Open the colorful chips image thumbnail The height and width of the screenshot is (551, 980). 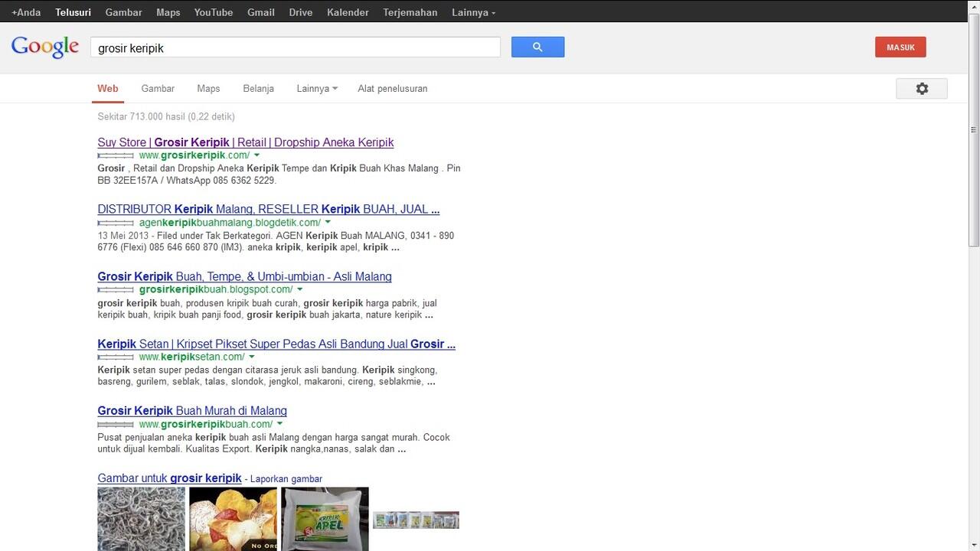pos(233,519)
